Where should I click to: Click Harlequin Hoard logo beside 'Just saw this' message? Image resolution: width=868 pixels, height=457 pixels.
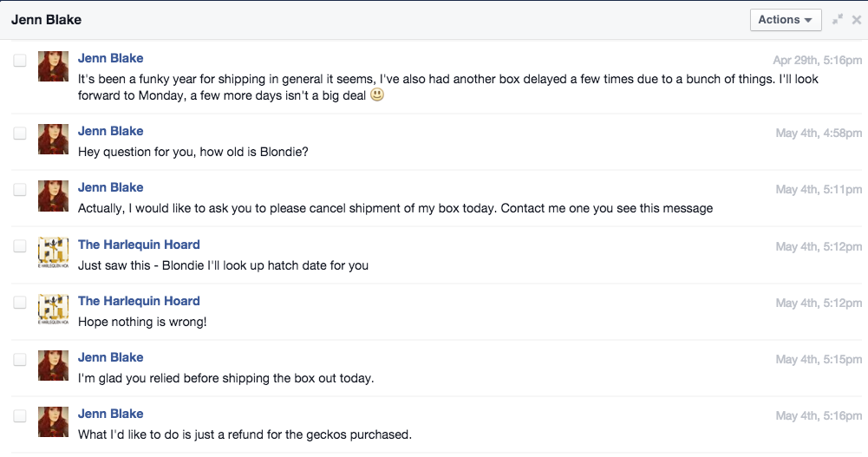tap(53, 252)
